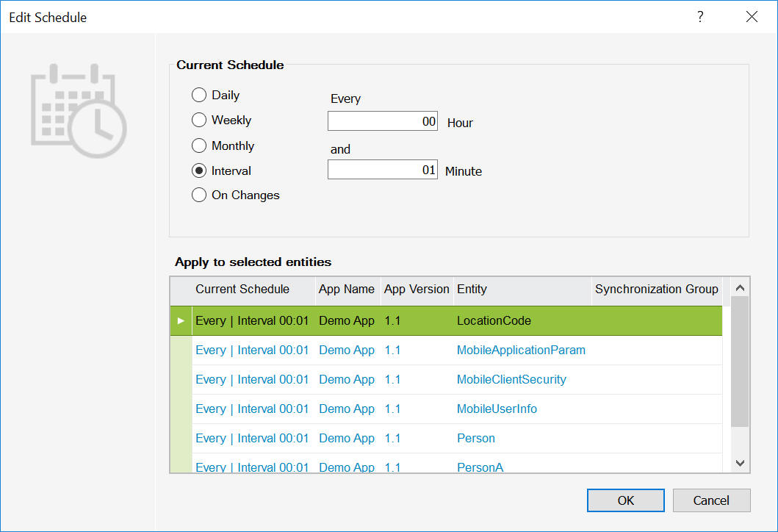Sort by Current Schedule column header
The height and width of the screenshot is (532, 778).
pos(242,290)
